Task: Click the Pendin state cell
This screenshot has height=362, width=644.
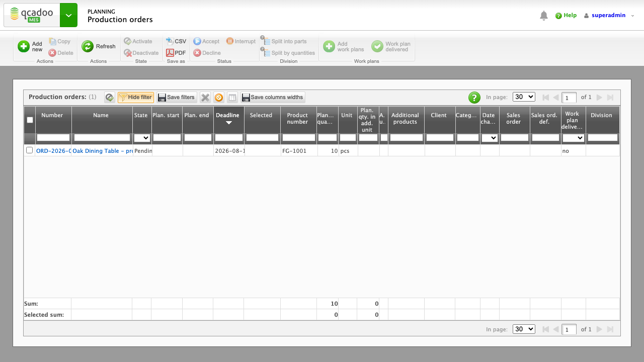Action: [x=143, y=151]
